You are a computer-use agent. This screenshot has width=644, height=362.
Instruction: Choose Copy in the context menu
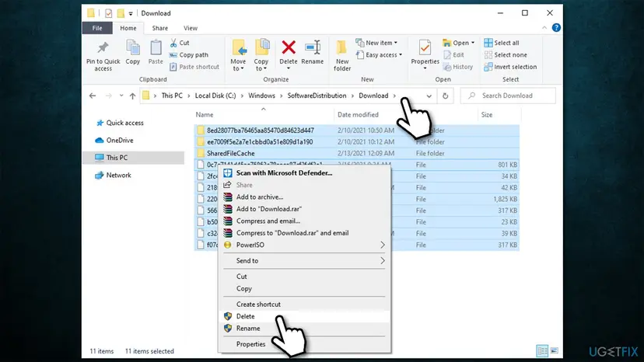pos(304,288)
